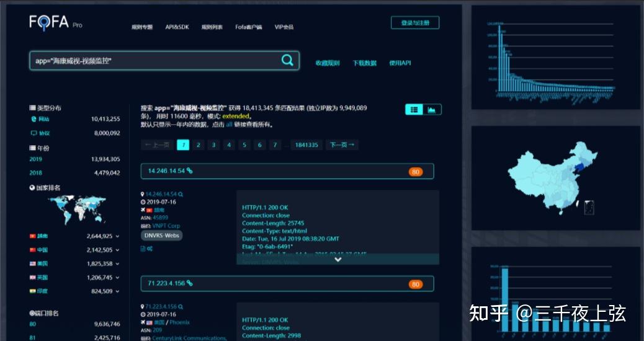
Task: Click the orange 80 port badge for 14.246.14.54
Action: point(416,172)
